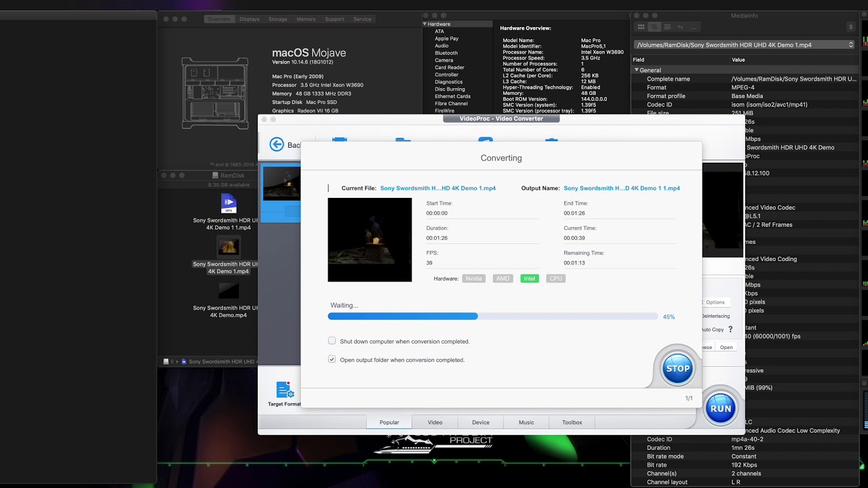Open the Device format tab

pos(481,422)
